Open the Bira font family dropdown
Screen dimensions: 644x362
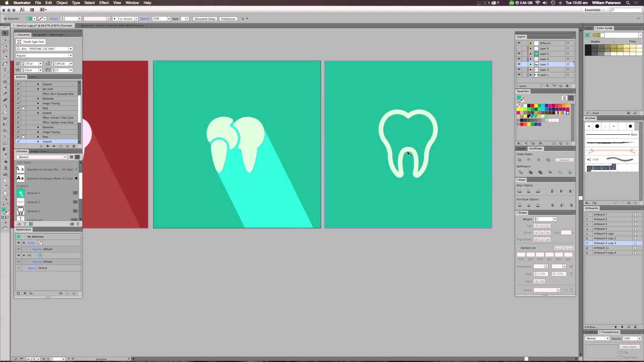(x=71, y=49)
